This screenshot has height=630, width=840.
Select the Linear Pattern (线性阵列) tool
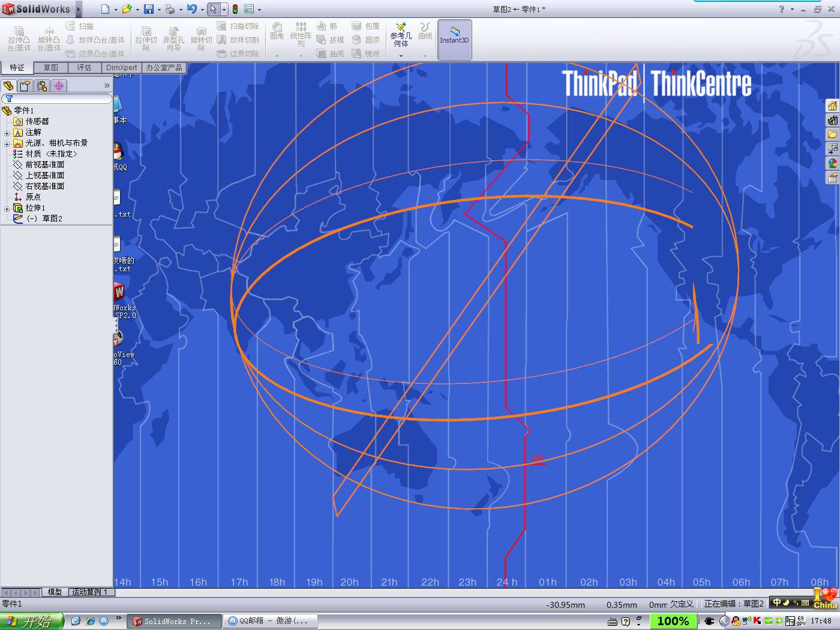(x=301, y=35)
